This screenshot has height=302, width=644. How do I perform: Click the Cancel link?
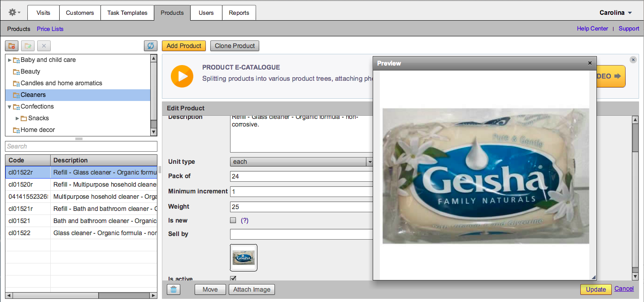(624, 289)
